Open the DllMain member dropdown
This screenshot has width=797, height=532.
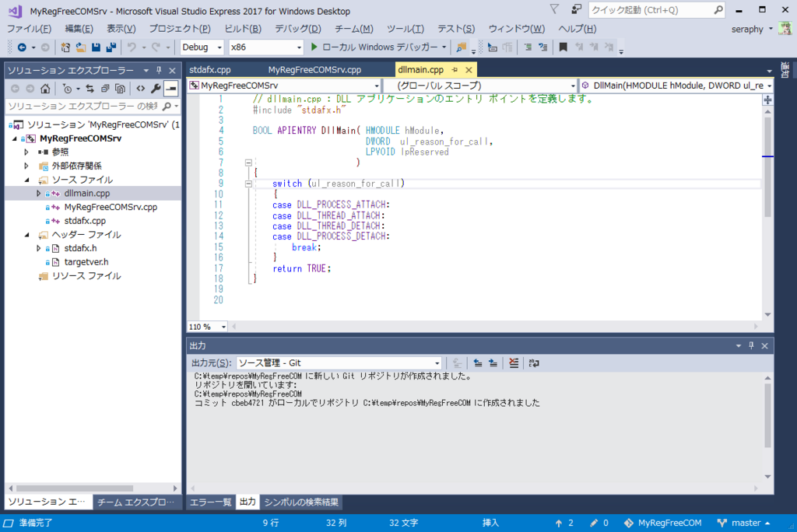click(x=676, y=86)
